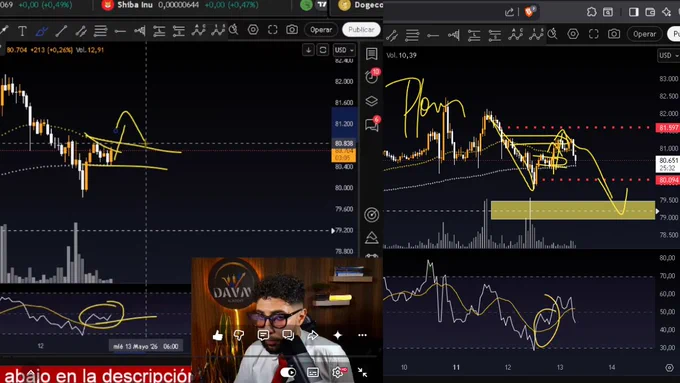Select Long Position tool in left chart toolbar
This screenshot has width=680, height=383.
tap(159, 31)
